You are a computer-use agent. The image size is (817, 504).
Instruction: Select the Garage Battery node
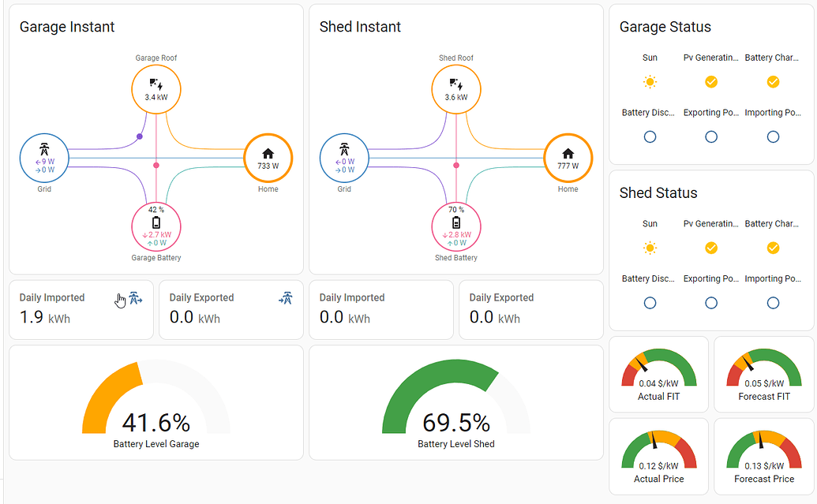(x=156, y=228)
